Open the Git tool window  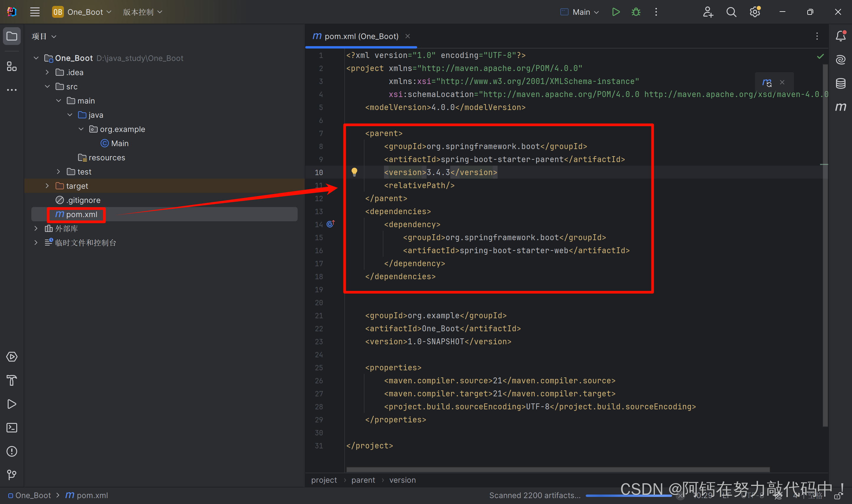12,474
